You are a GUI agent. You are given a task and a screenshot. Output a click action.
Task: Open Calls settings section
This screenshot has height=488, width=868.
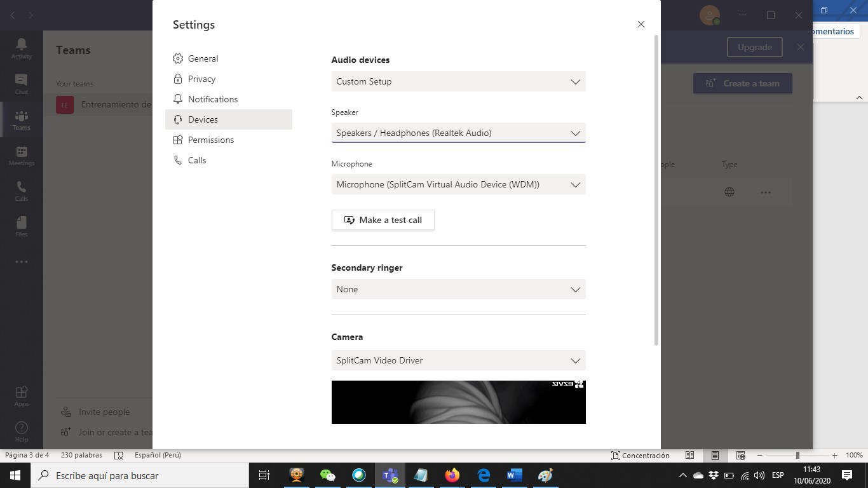tap(229, 160)
